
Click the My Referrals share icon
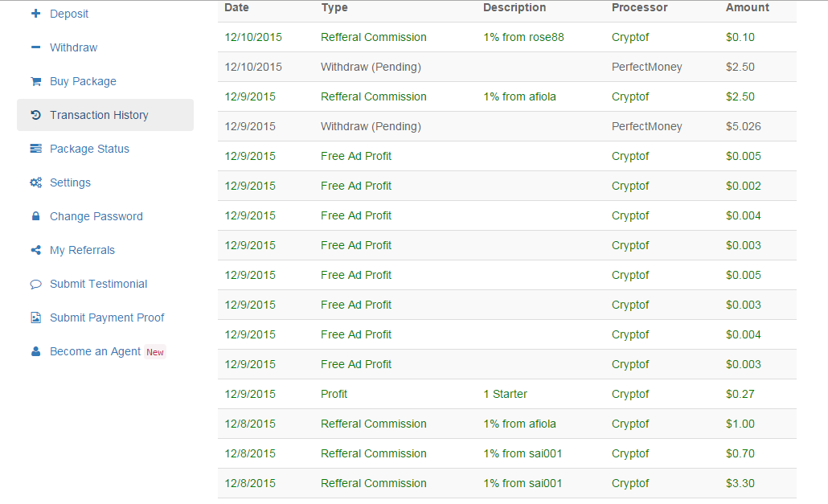[x=35, y=250]
